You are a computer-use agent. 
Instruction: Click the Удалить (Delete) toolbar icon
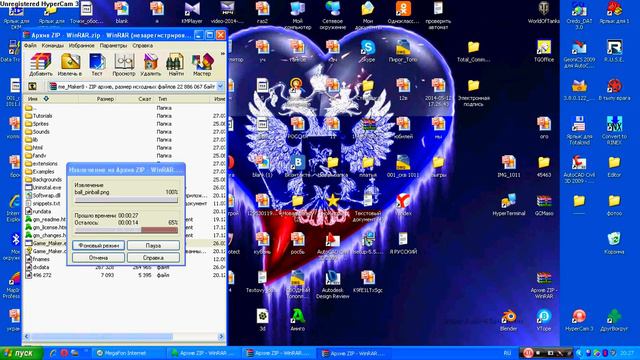pyautogui.click(x=151, y=64)
